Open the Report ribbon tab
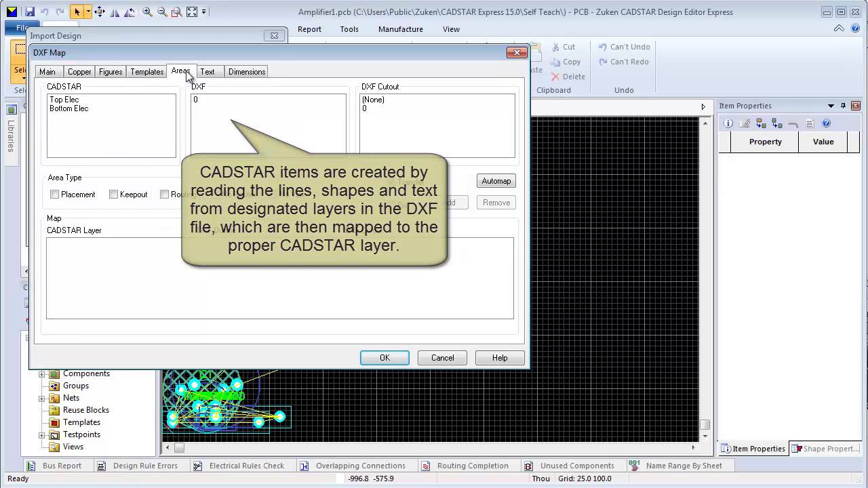The width and height of the screenshot is (868, 488). point(309,29)
